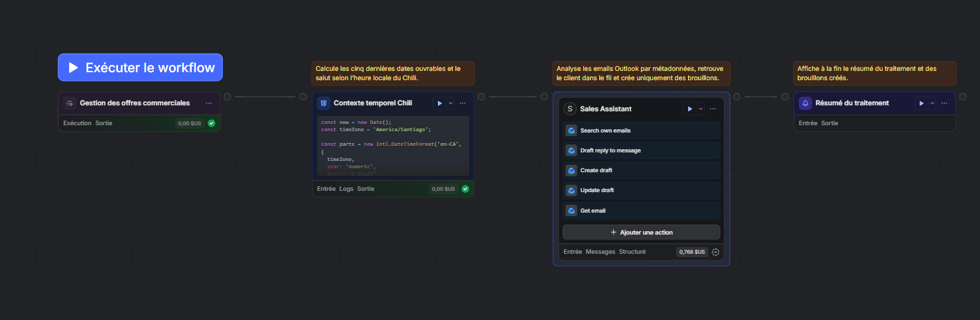Select the Contexte temporel Chili node title

point(373,103)
